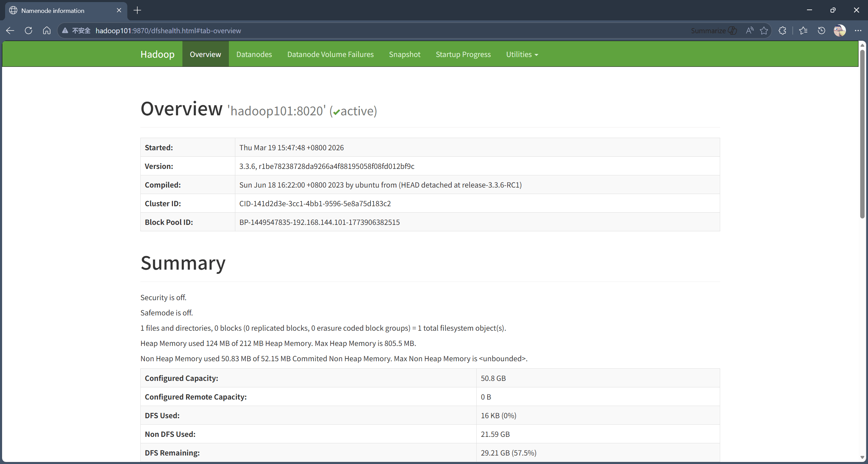Click the Summarize button in address bar
Viewport: 868px width, 464px height.
click(x=714, y=31)
